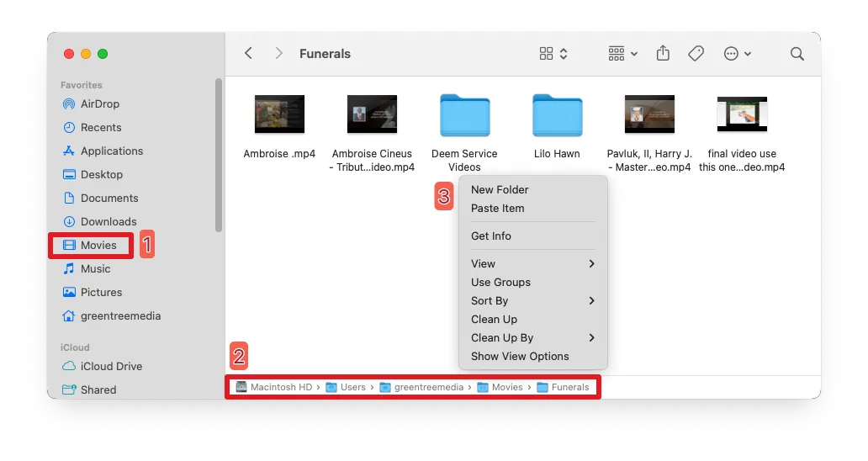Click the Documents sidebar icon

69,199
